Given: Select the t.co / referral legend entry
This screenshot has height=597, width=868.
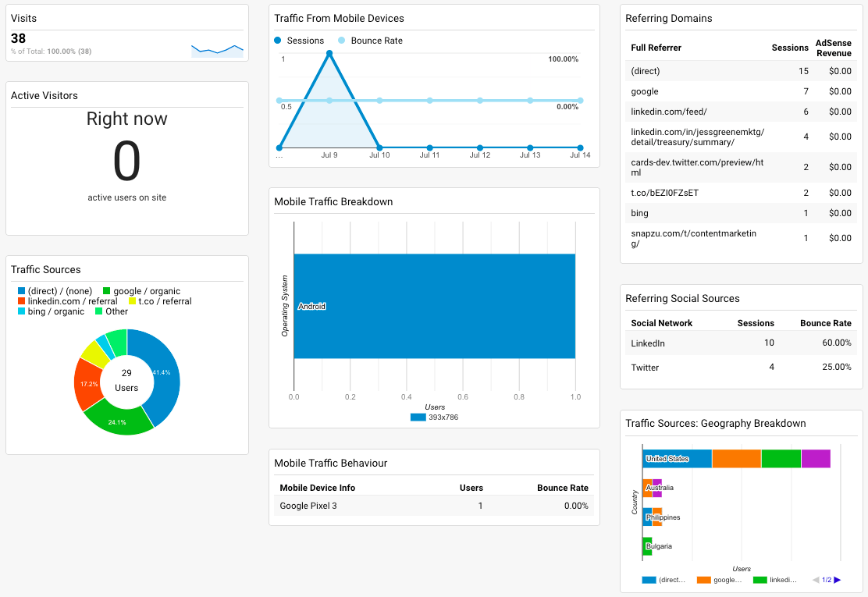Looking at the screenshot, I should click(160, 301).
